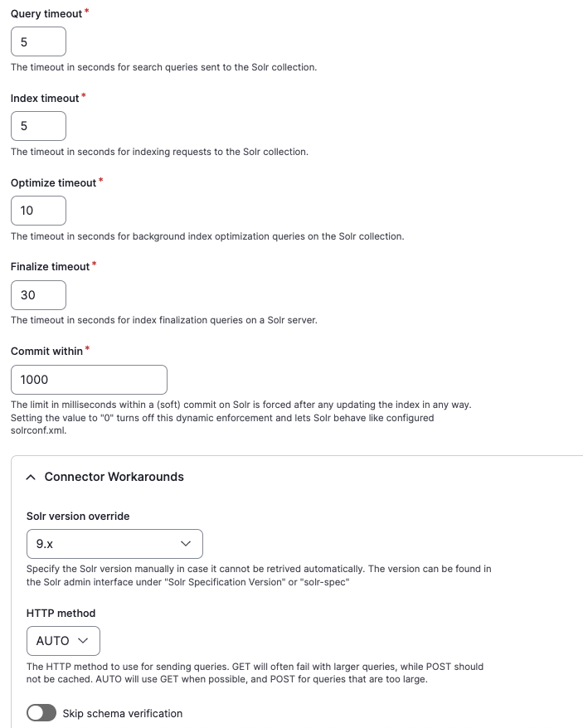The width and height of the screenshot is (583, 728).
Task: Focus the Commit within field showing 1000
Action: (x=90, y=379)
